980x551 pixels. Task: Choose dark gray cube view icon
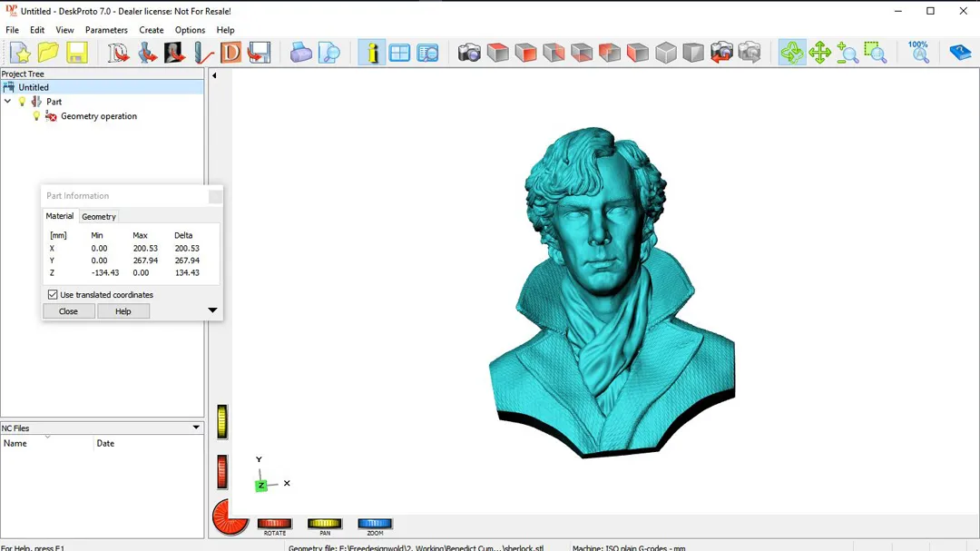[693, 53]
